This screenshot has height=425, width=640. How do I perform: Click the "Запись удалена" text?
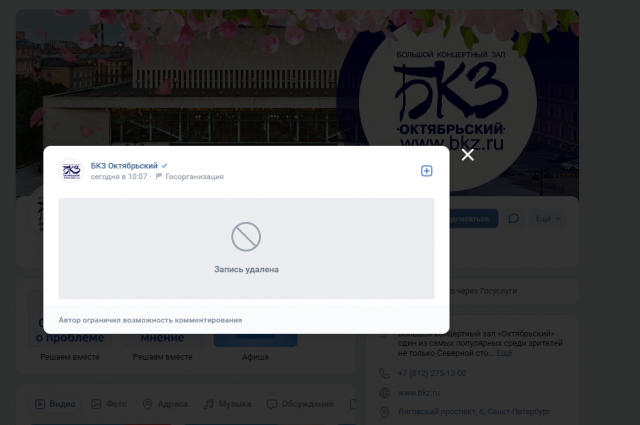(x=246, y=269)
